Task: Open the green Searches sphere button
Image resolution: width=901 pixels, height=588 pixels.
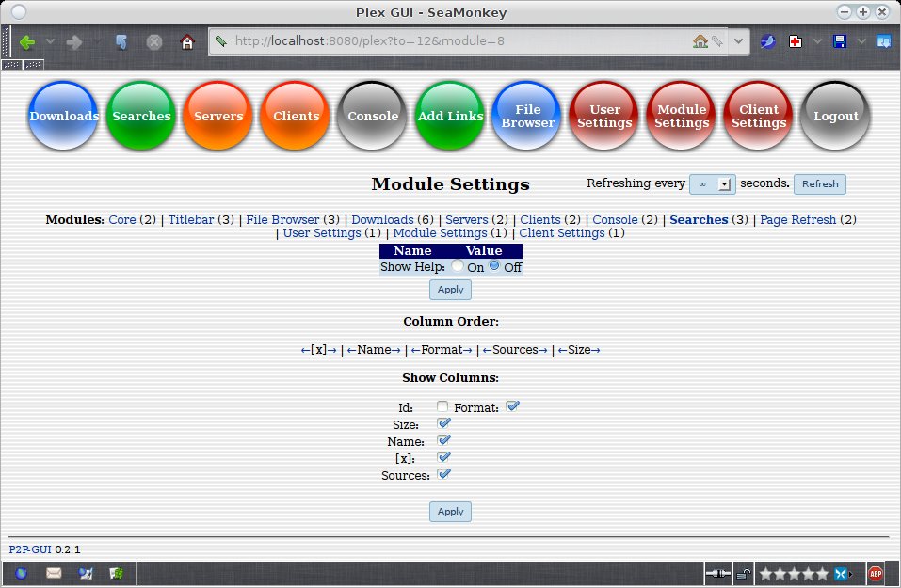Action: (141, 116)
